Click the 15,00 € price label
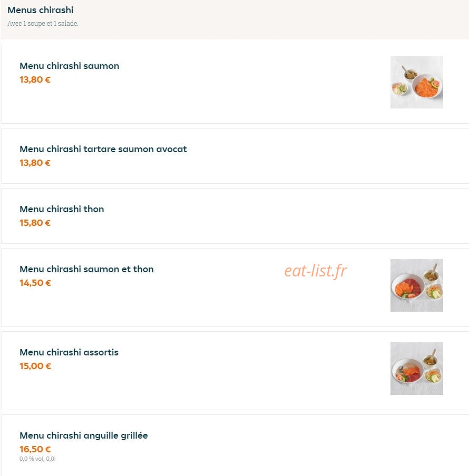Screen dimensions: 469x476 point(35,366)
